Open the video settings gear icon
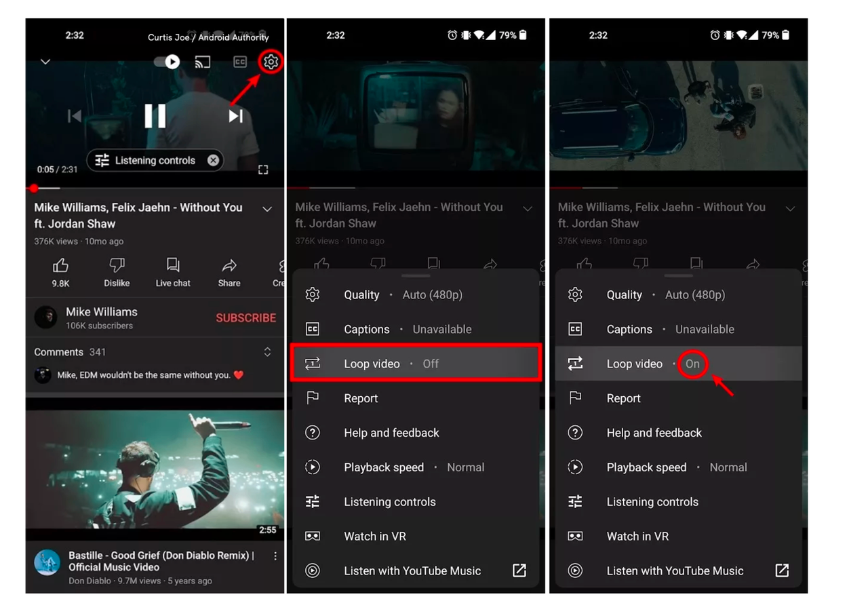Viewport: 868px width, 601px height. pos(270,62)
